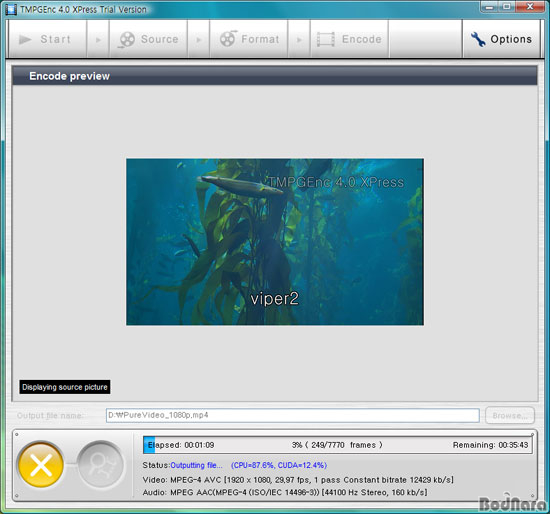Click the output file name field
Image resolution: width=550 pixels, height=514 pixels.
pyautogui.click(x=293, y=415)
